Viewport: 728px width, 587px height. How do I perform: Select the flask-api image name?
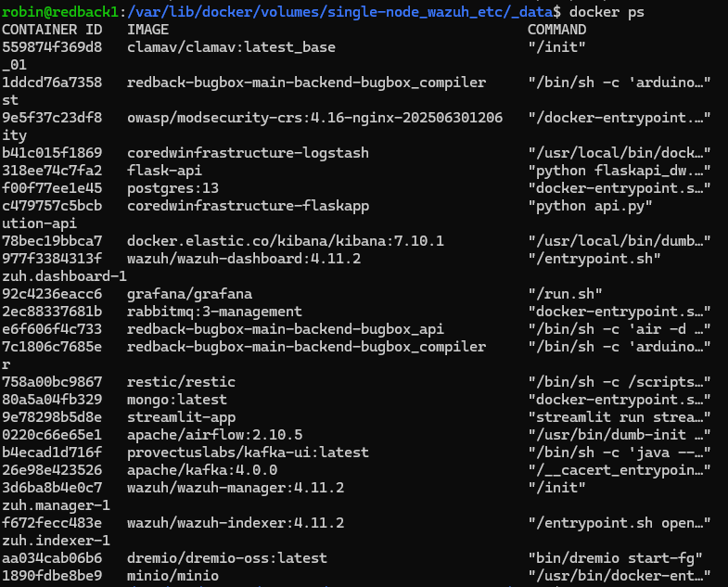165,171
